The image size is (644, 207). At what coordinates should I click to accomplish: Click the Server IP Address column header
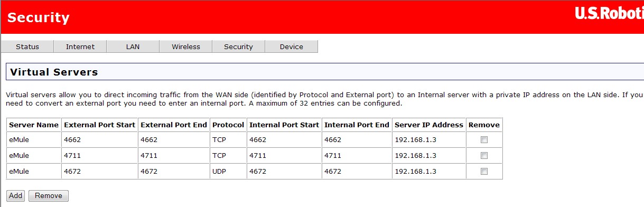coord(428,125)
